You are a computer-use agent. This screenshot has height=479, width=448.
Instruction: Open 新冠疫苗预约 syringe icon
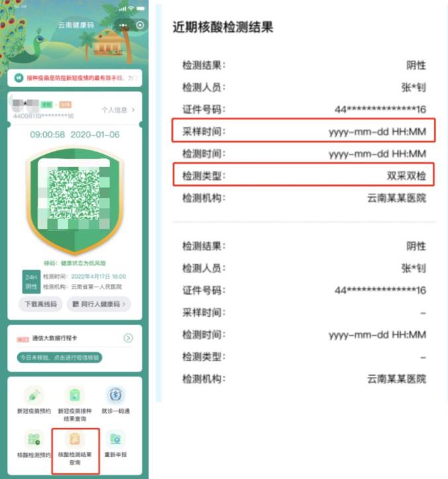(x=34, y=395)
